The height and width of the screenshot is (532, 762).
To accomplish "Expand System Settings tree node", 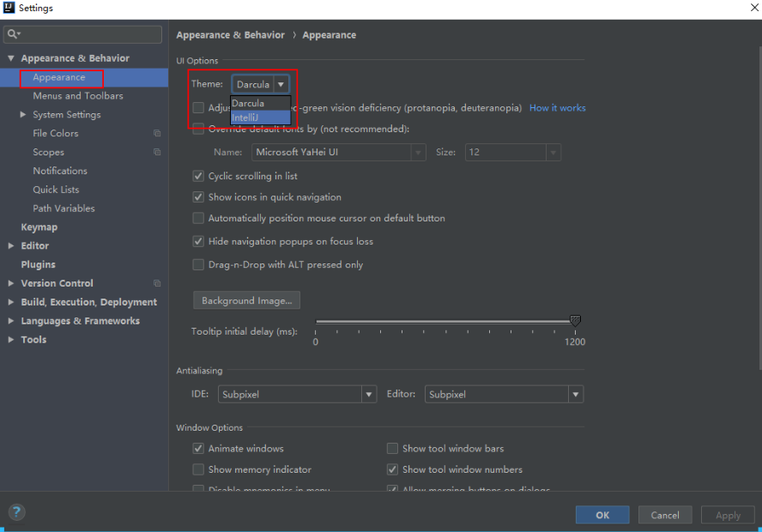I will (23, 115).
